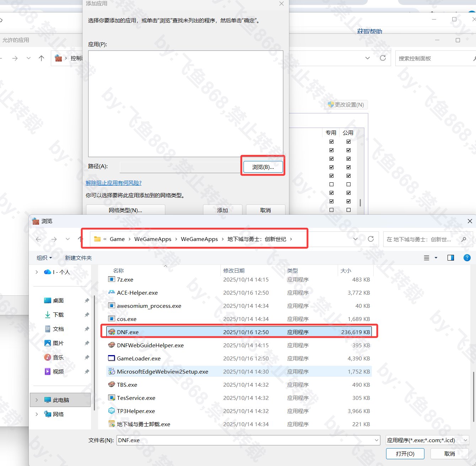Click the 文件名 input field
This screenshot has width=476, height=466.
[245, 440]
